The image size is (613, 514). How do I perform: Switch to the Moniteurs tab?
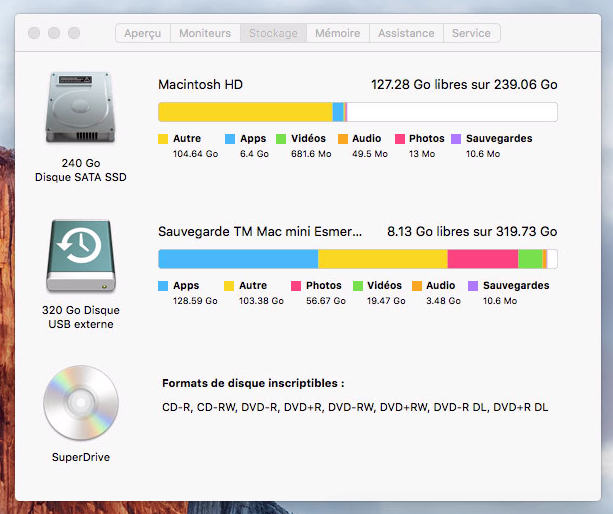[x=205, y=33]
